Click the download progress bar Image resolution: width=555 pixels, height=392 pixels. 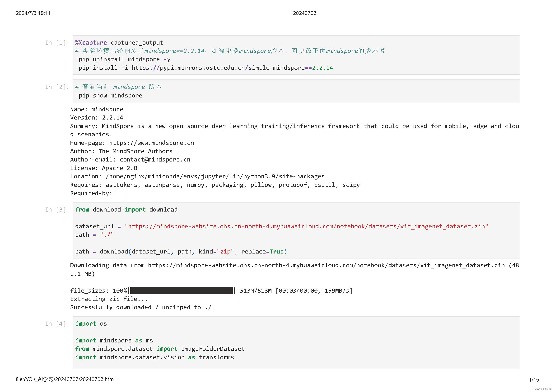point(181,291)
